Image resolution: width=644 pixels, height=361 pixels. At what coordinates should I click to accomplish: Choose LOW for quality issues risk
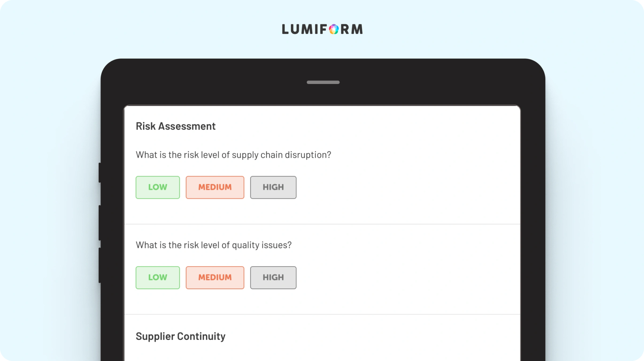[158, 277]
